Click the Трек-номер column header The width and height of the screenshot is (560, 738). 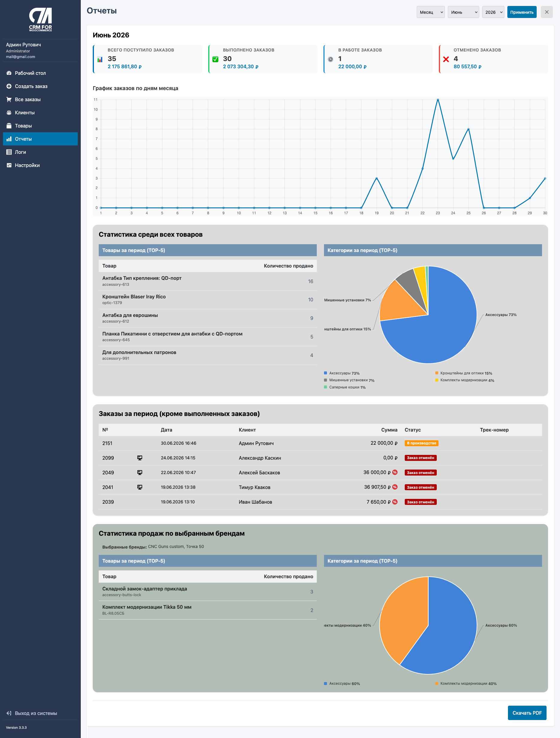pyautogui.click(x=494, y=430)
